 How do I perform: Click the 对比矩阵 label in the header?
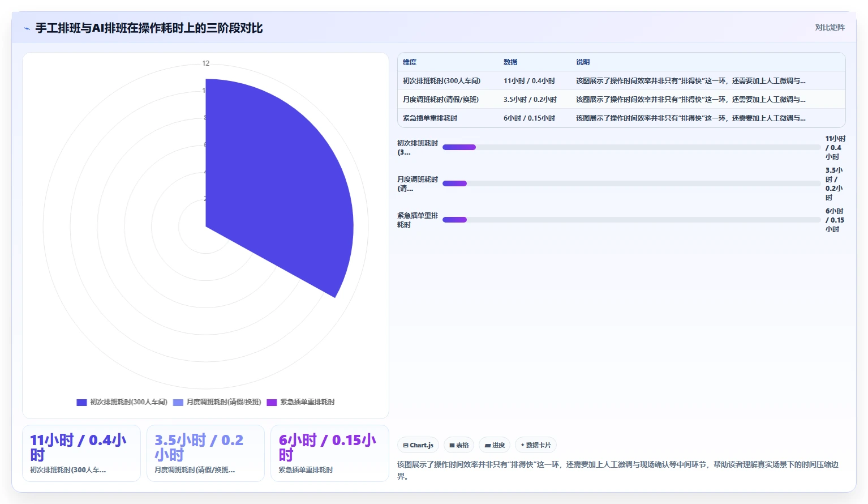tap(830, 27)
